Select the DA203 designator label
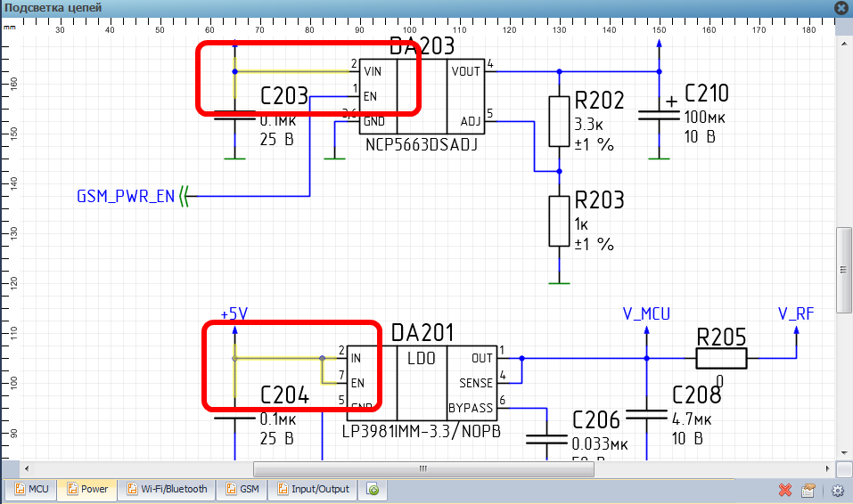 422,46
